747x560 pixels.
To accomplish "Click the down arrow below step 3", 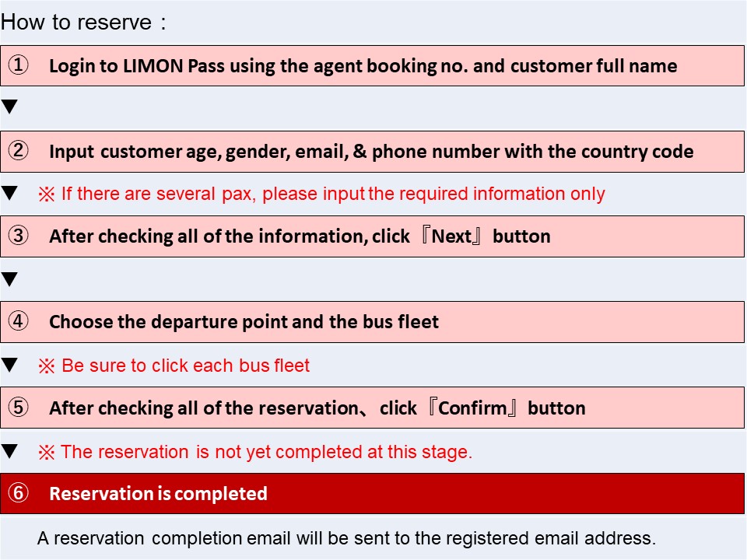I will (9, 279).
